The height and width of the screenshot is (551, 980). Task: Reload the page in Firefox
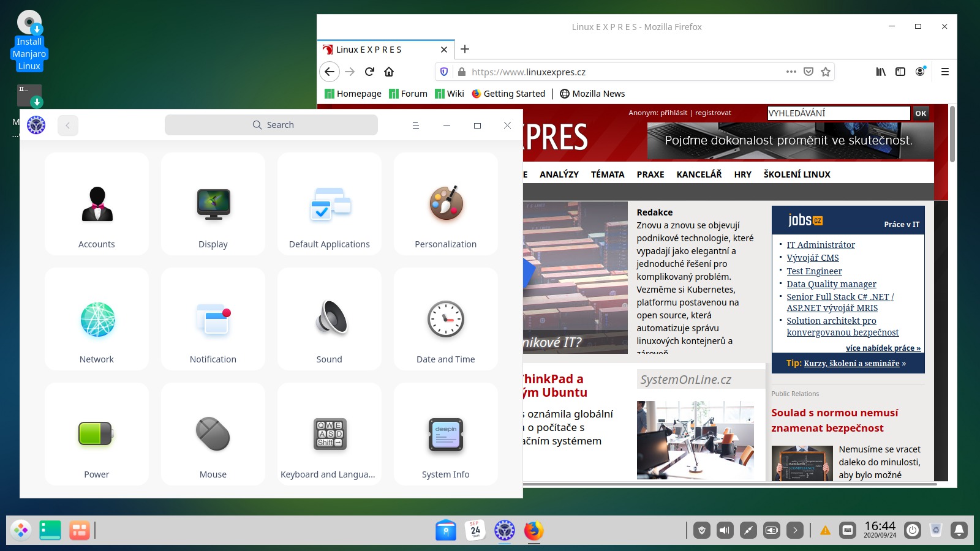pyautogui.click(x=369, y=72)
